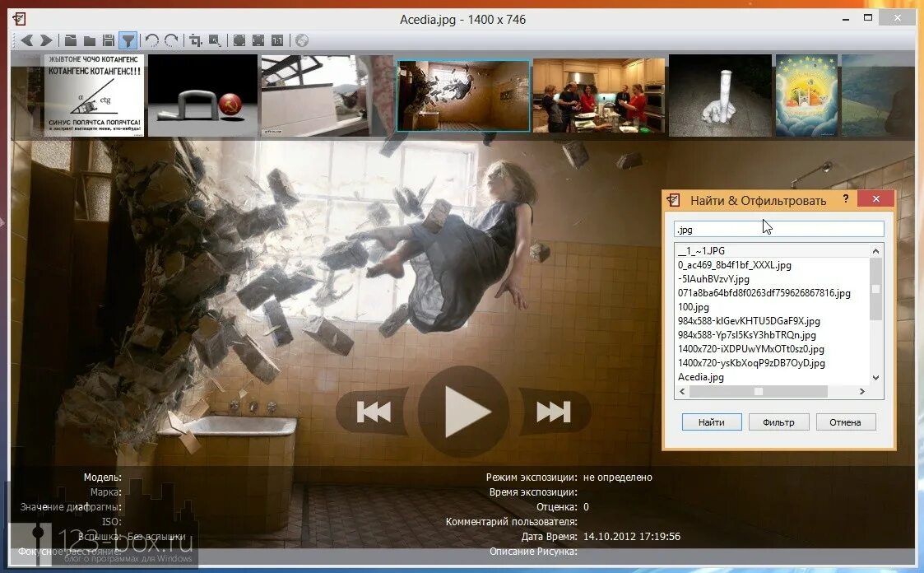Go to the next image arrow in toolbar

[x=46, y=40]
